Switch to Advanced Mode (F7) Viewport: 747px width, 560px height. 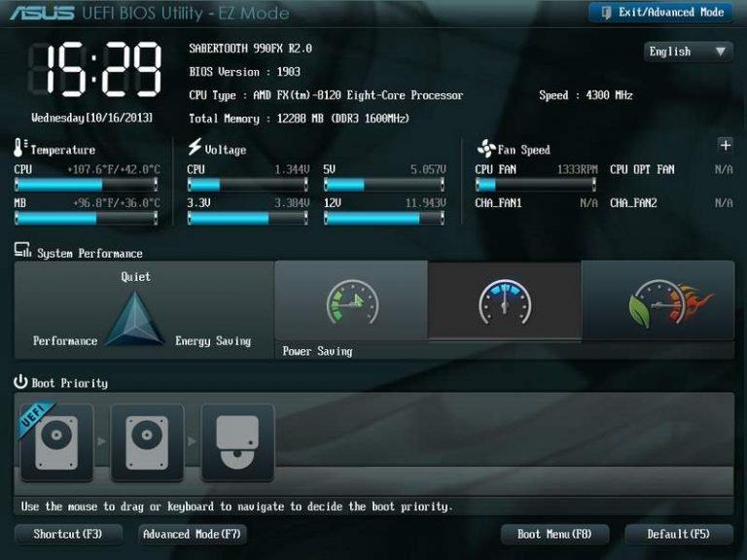(192, 535)
